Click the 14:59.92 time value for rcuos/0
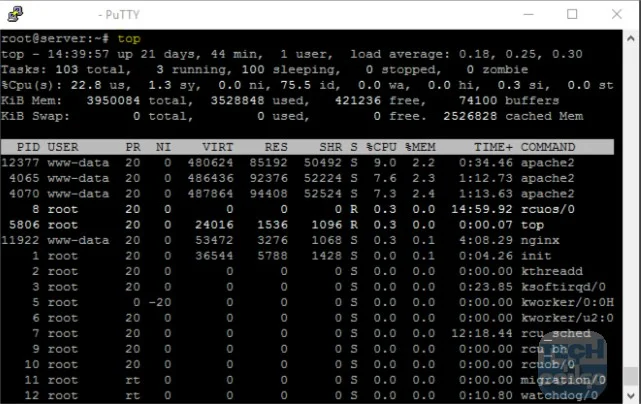This screenshot has height=404, width=641. [482, 209]
